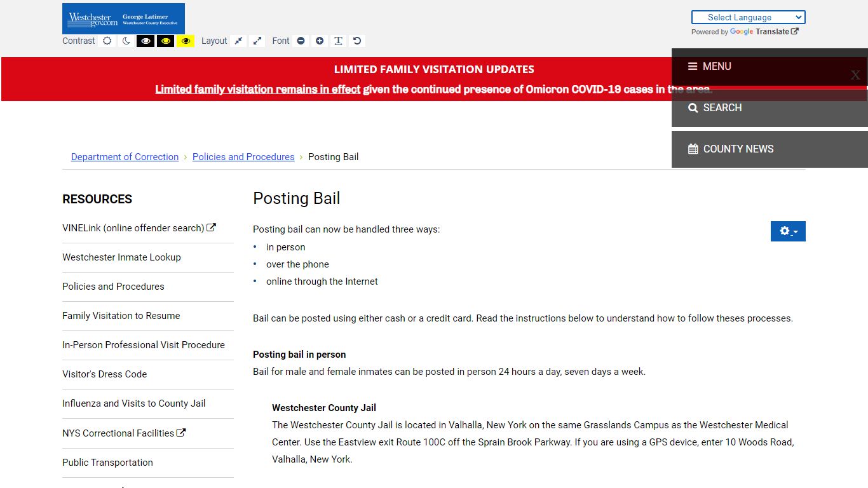Open COUNTY NEWS
Screen dimensions: 868x488
(770, 149)
